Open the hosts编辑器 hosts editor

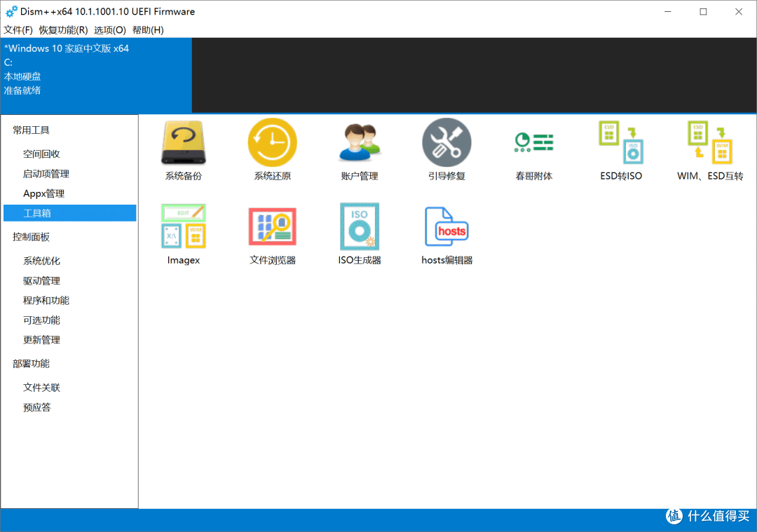[446, 227]
